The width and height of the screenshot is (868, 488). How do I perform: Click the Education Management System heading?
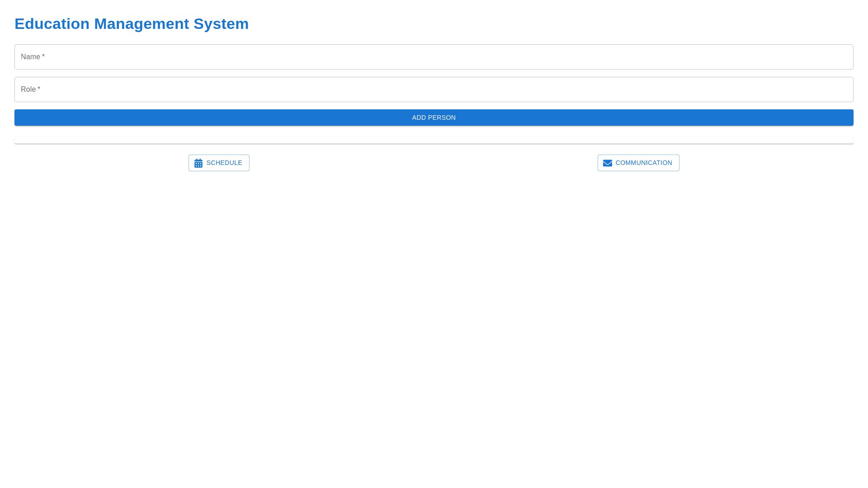(132, 23)
